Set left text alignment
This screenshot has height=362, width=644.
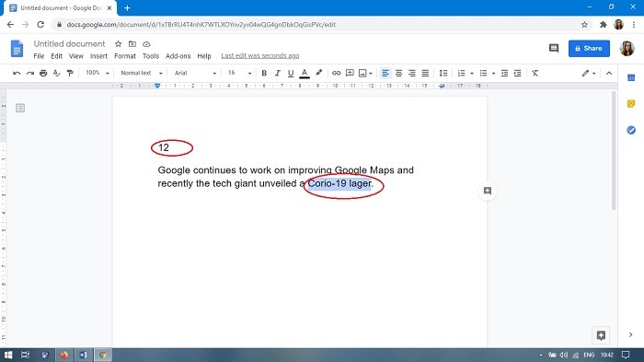click(x=385, y=73)
